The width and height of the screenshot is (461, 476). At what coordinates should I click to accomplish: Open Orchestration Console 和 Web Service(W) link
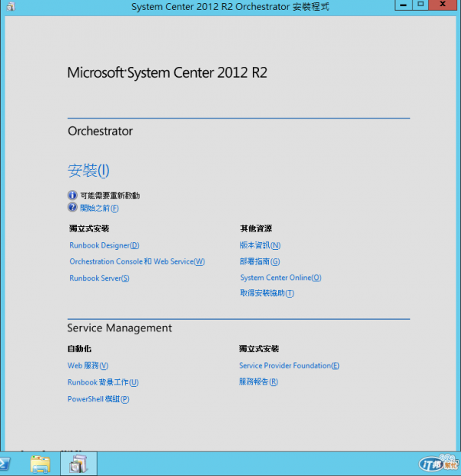137,261
